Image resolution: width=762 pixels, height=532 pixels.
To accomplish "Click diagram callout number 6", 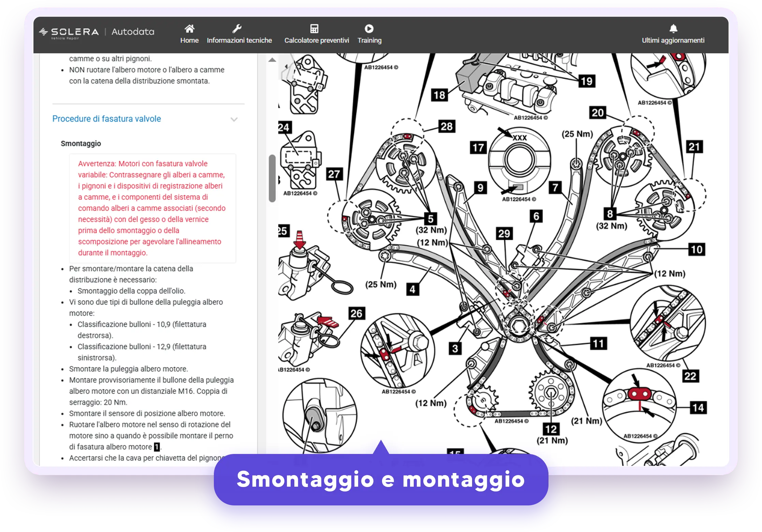I will (536, 216).
